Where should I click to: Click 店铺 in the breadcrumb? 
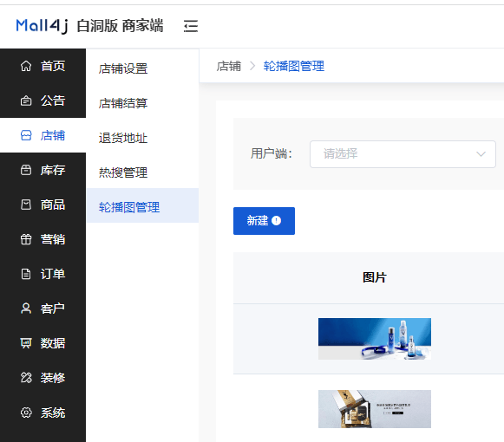pos(228,66)
